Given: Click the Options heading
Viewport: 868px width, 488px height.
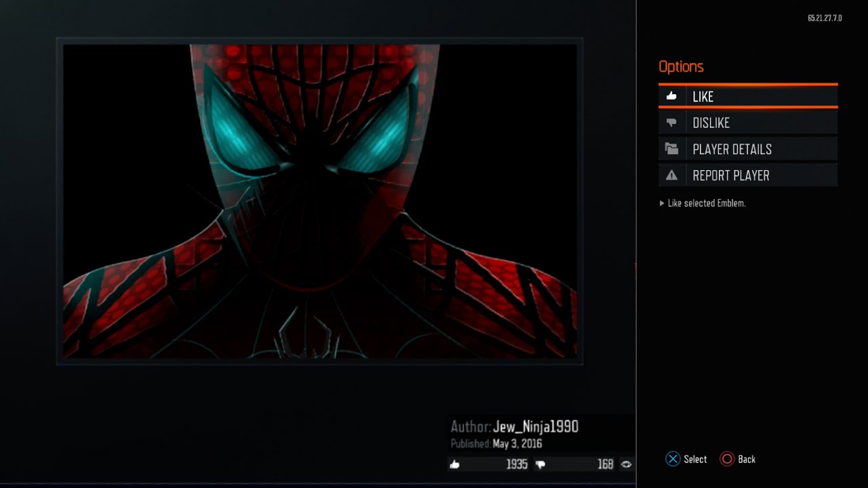Looking at the screenshot, I should click(x=681, y=66).
